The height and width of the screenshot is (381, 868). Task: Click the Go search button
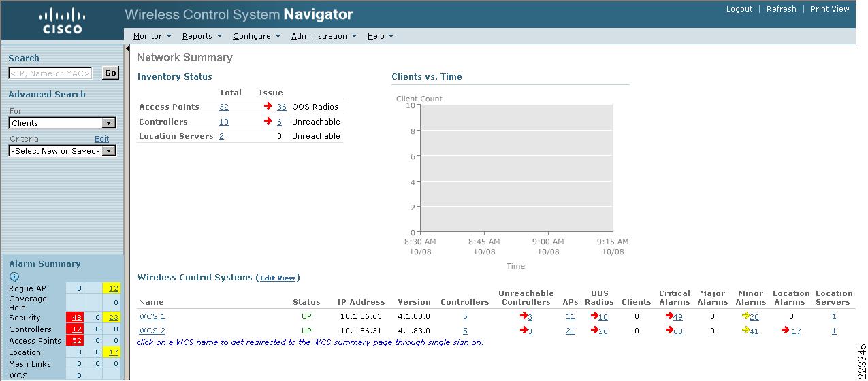pyautogui.click(x=110, y=73)
